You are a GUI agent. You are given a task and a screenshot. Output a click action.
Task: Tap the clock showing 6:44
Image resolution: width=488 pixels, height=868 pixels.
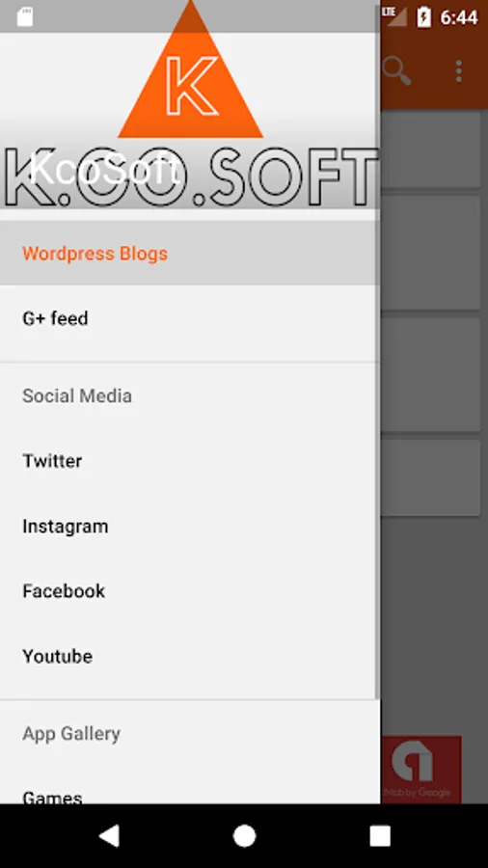459,17
